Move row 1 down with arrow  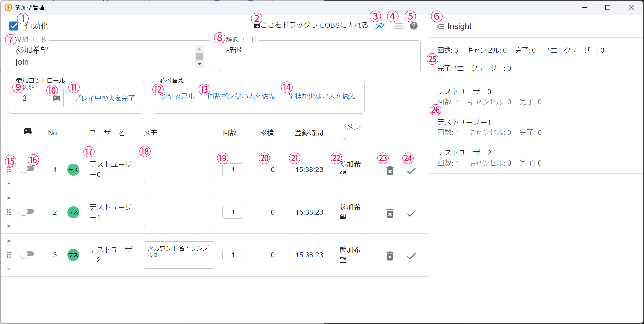click(9, 184)
